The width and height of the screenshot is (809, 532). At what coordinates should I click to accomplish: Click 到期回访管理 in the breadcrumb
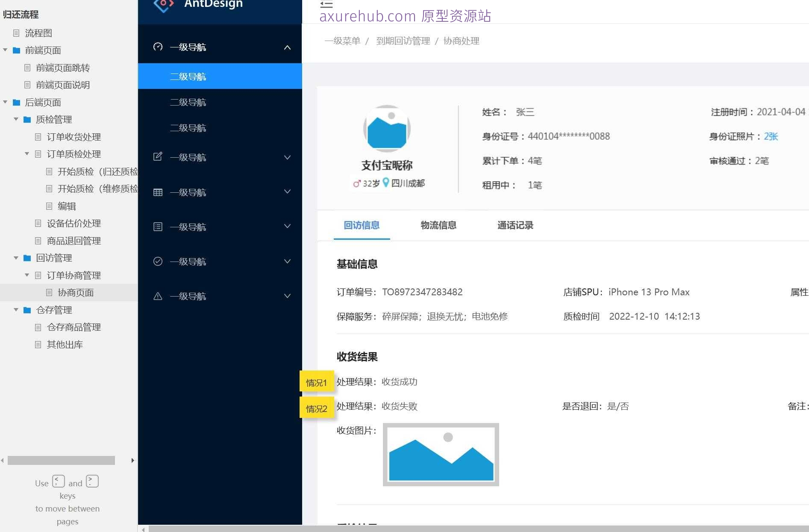(403, 41)
